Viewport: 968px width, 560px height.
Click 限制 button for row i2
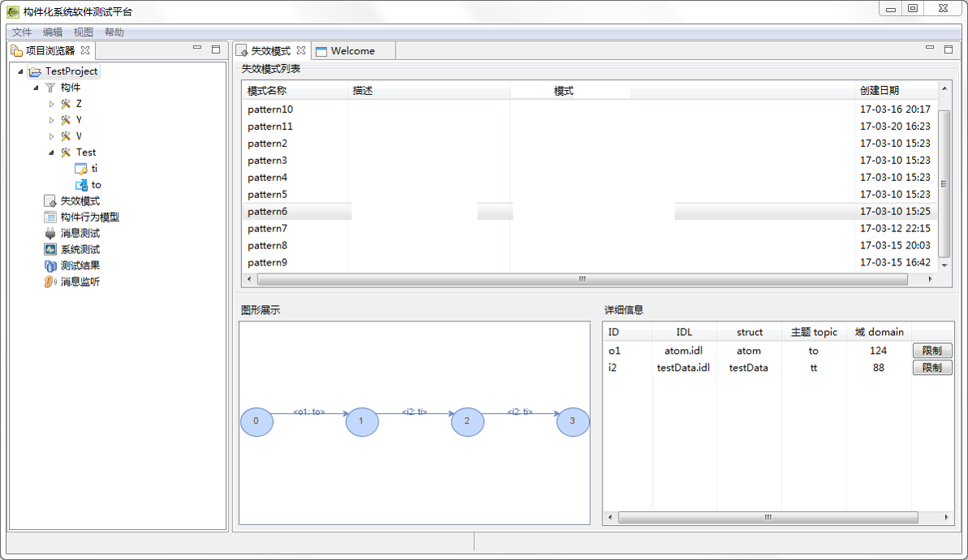931,368
